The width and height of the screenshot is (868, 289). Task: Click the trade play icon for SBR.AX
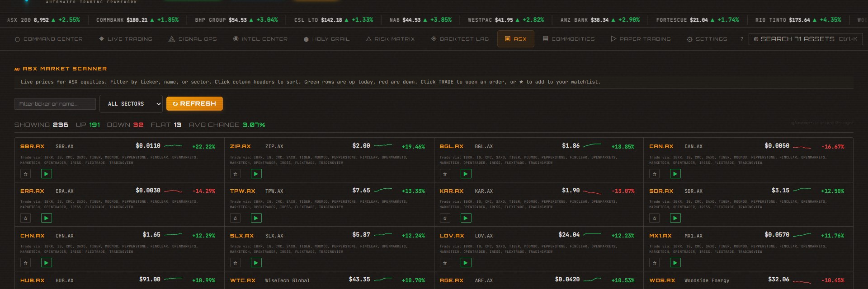click(46, 174)
